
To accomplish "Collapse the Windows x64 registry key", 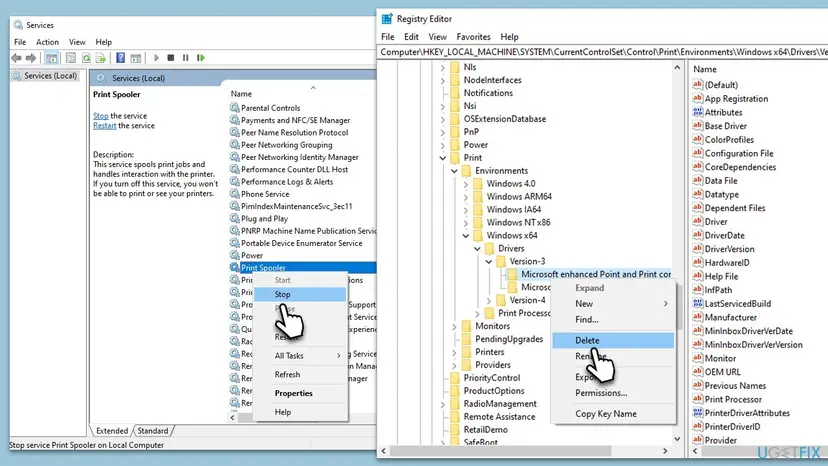I will 466,236.
